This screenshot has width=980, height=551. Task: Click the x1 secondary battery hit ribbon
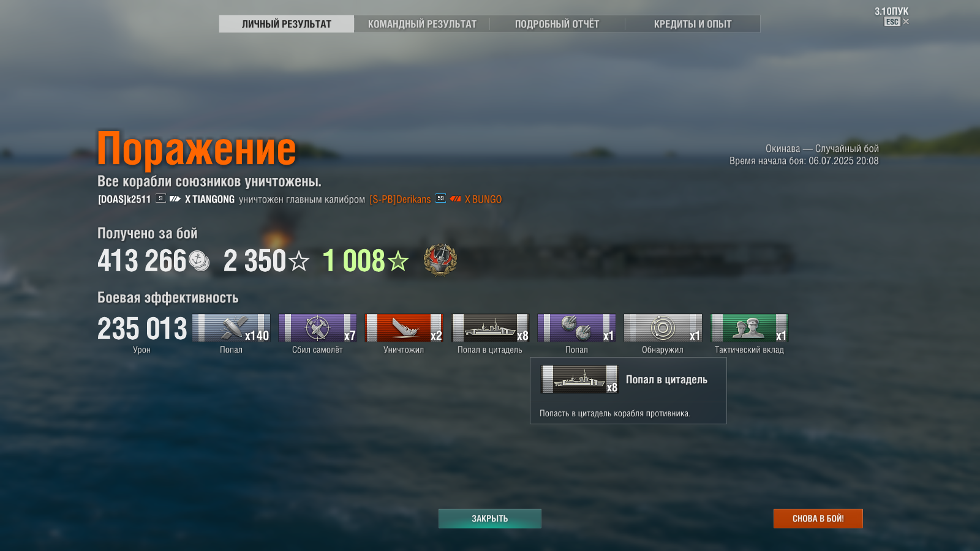[x=576, y=328]
